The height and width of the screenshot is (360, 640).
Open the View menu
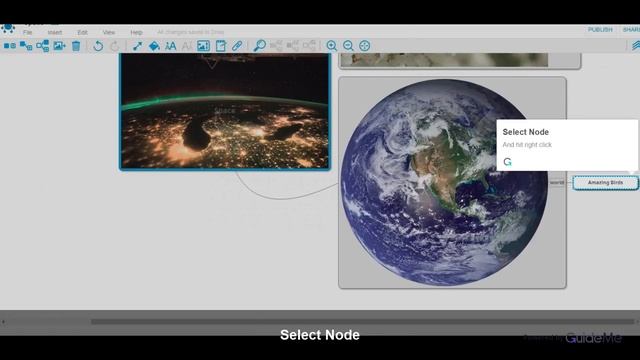click(x=109, y=32)
